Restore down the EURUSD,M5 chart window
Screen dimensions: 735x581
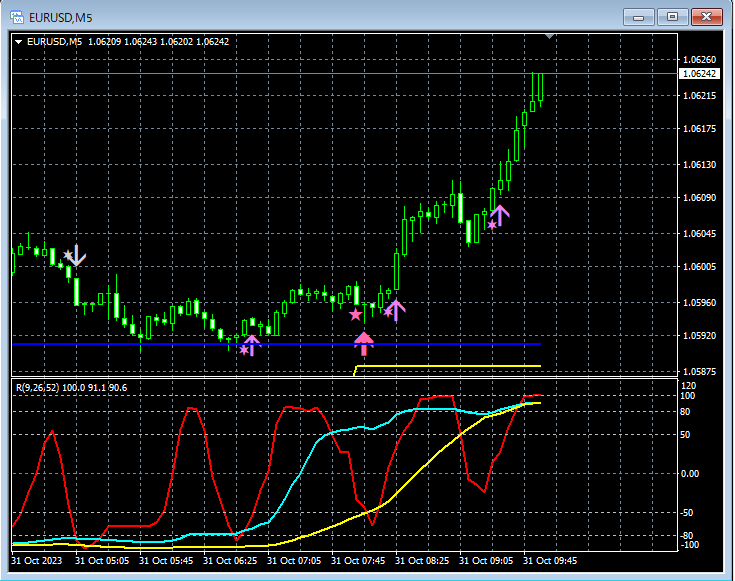tap(672, 17)
